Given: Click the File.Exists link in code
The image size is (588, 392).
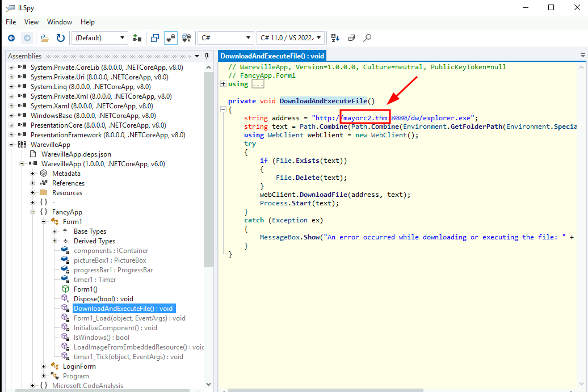Looking at the screenshot, I should click(297, 161).
